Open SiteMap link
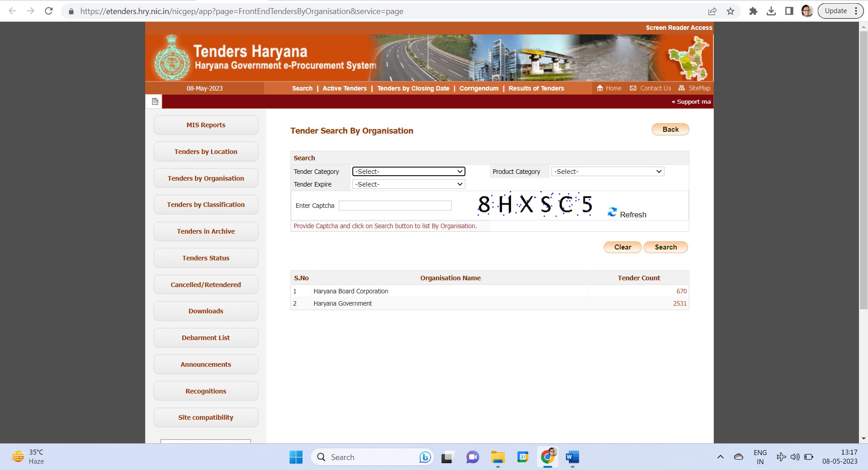868x470 pixels. pos(694,88)
